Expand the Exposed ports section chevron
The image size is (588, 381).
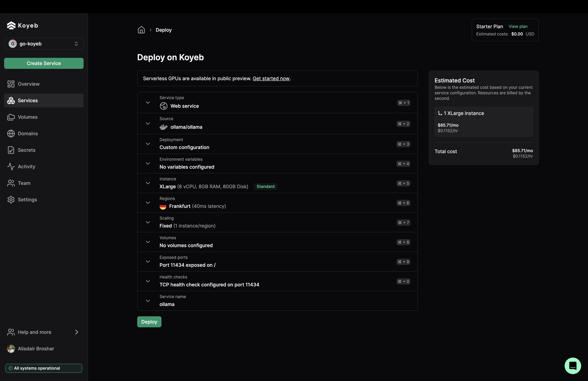[148, 262]
